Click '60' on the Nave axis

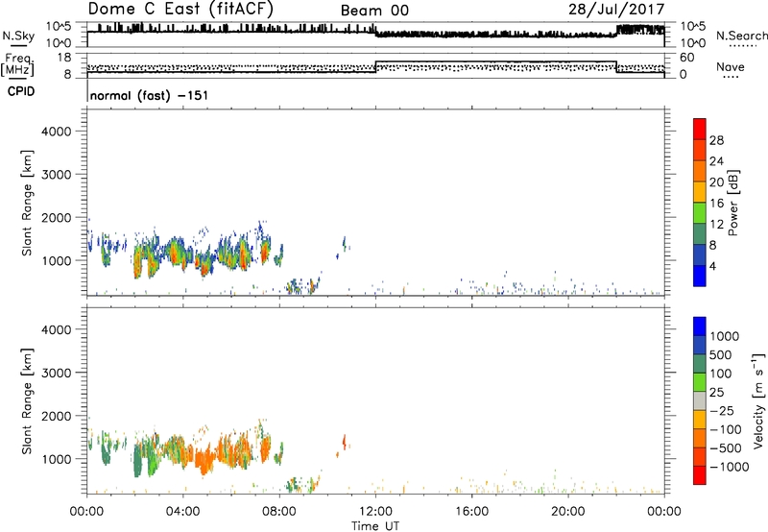pos(687,58)
